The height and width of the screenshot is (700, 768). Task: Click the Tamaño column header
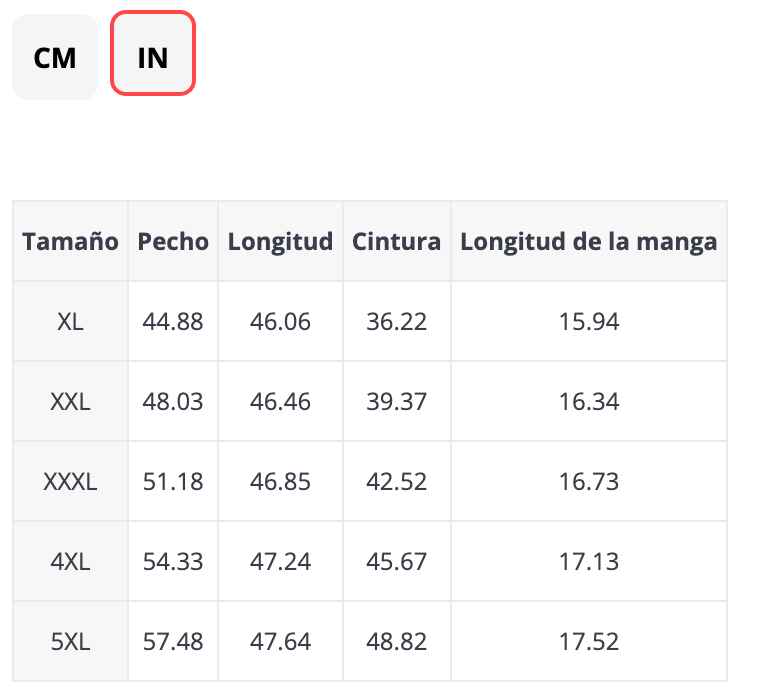71,241
